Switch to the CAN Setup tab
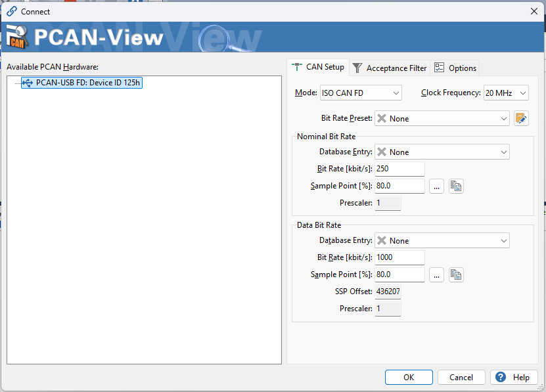This screenshot has height=392, width=546. tap(318, 67)
